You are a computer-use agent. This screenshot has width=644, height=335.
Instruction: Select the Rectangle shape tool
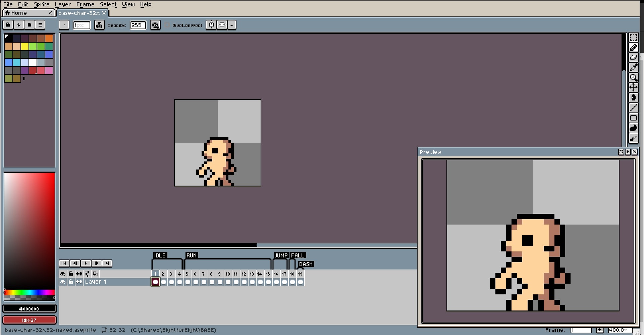(x=633, y=118)
